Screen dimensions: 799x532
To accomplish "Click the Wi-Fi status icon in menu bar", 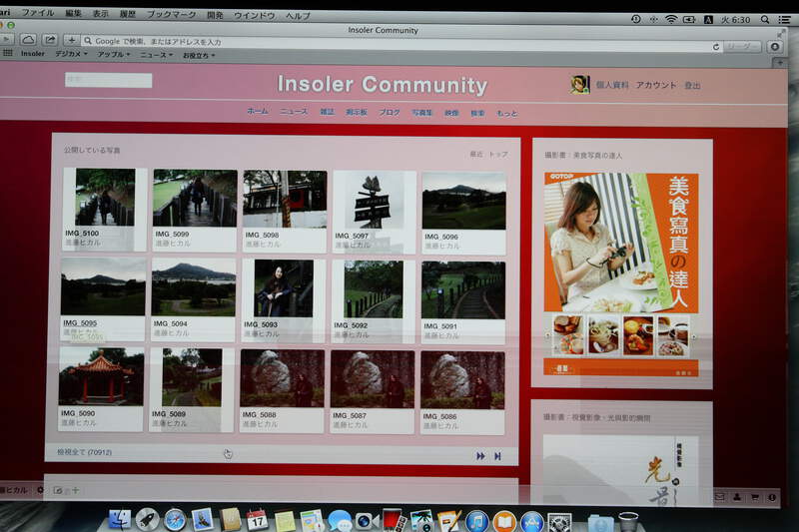I will (671, 19).
